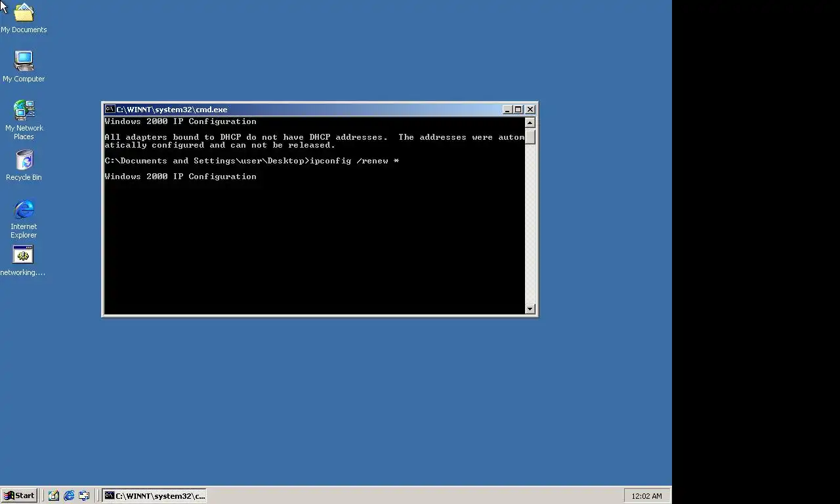This screenshot has width=840, height=504.
Task: Close the cmd.exe window
Action: click(x=530, y=110)
